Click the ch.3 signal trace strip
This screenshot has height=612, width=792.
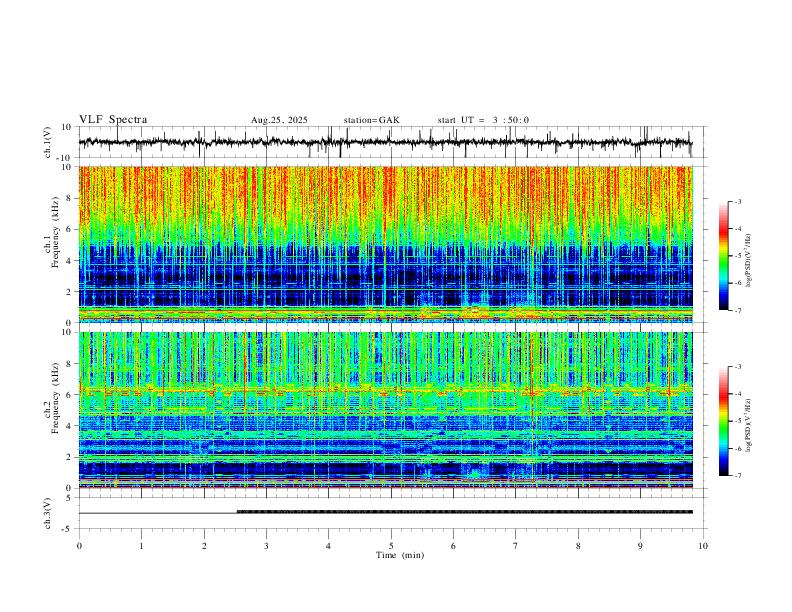386,512
